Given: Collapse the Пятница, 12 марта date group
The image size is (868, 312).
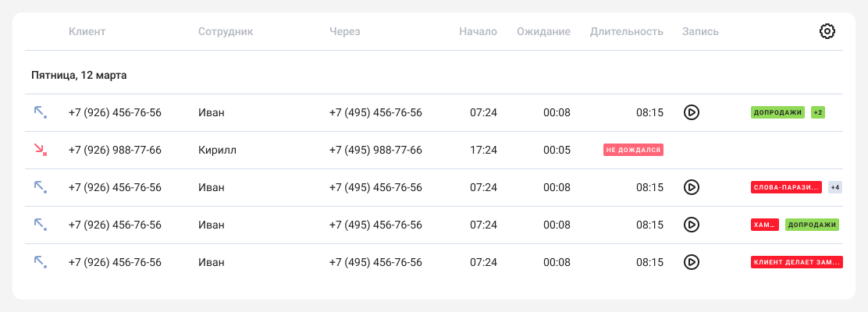Looking at the screenshot, I should click(x=79, y=76).
